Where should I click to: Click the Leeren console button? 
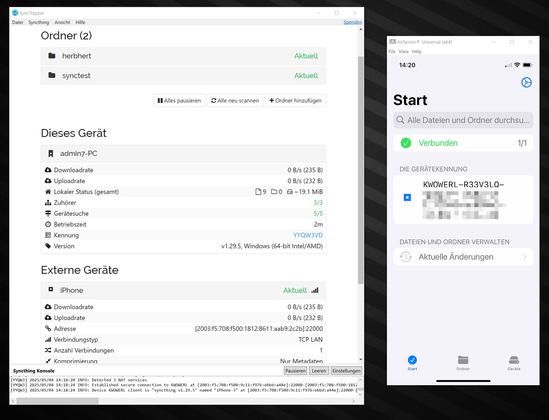(319, 371)
